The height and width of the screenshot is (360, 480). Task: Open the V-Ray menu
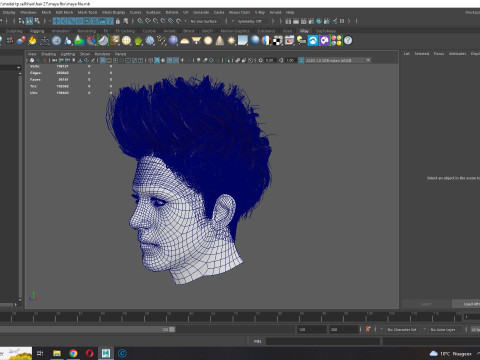click(x=260, y=12)
